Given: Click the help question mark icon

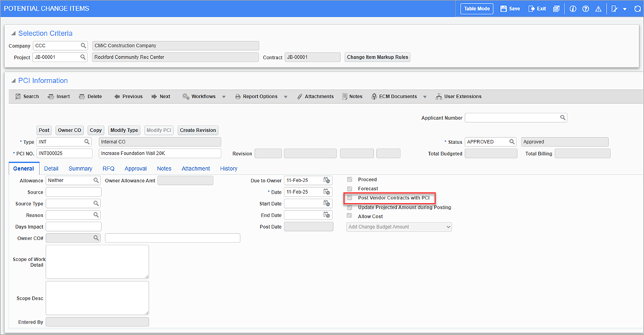Looking at the screenshot, I should [586, 9].
